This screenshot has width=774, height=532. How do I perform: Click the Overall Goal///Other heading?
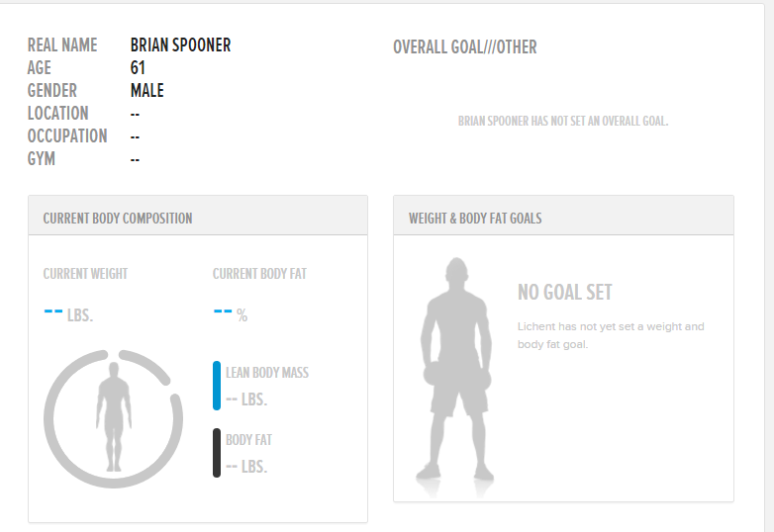pos(464,47)
